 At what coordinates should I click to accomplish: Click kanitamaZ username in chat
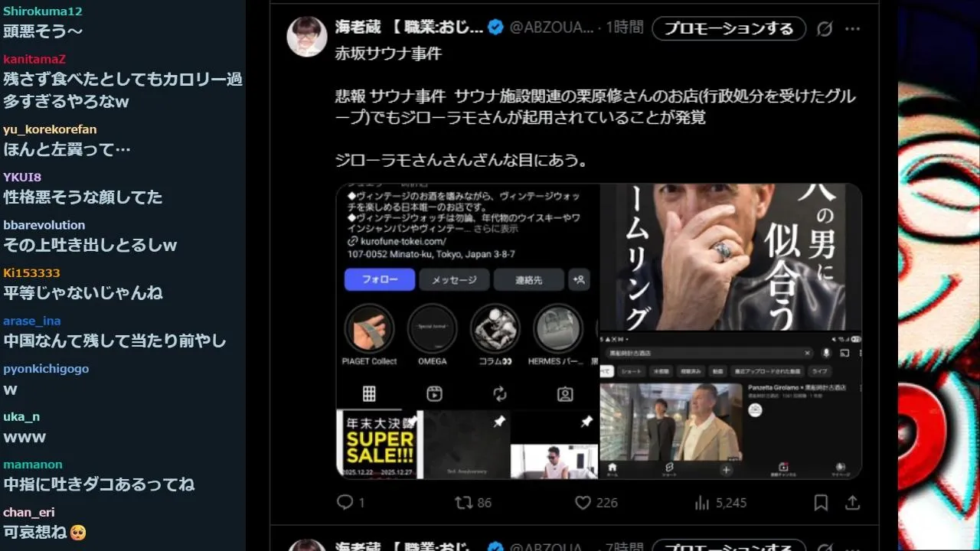(34, 59)
